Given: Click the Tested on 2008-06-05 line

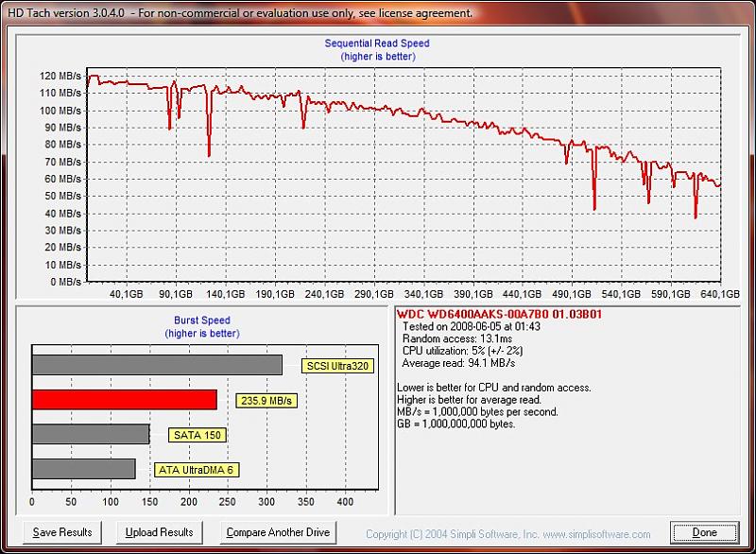Looking at the screenshot, I should point(471,326).
